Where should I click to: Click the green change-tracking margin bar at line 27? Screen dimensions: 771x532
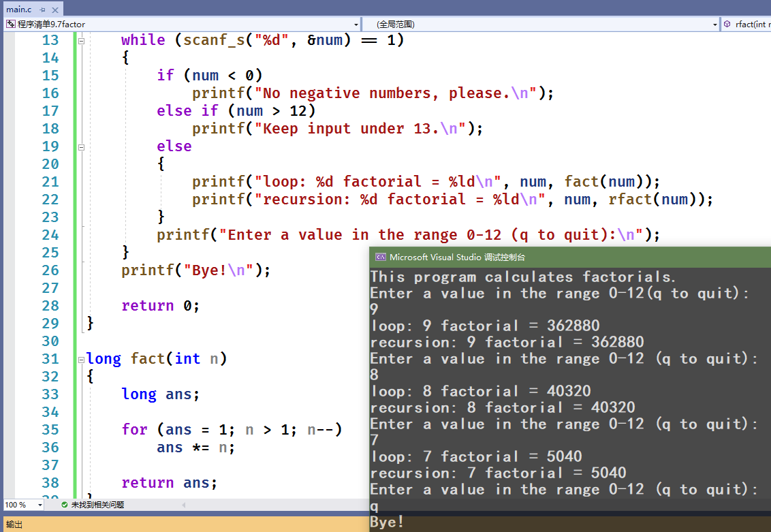tap(75, 287)
